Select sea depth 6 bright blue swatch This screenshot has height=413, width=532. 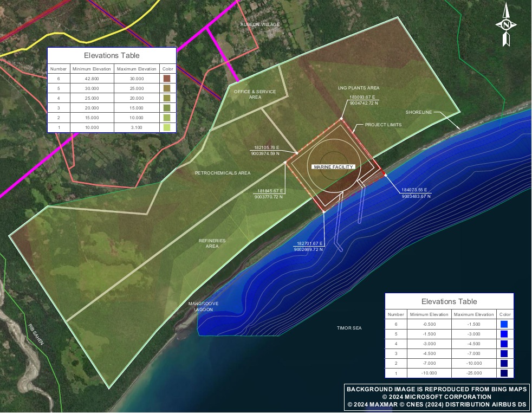504,324
